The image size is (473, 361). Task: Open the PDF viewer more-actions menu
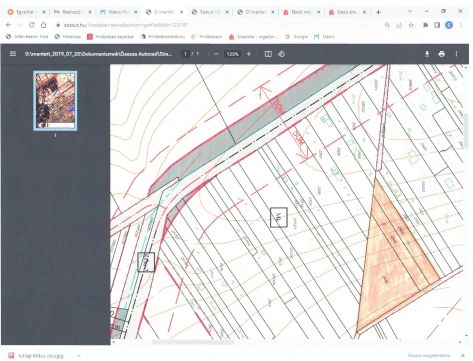tap(456, 54)
